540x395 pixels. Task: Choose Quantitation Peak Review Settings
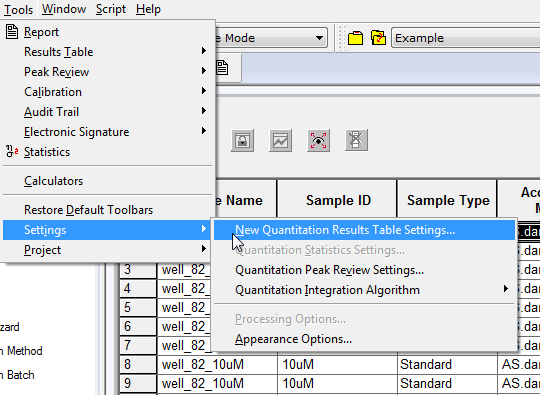[x=364, y=270]
